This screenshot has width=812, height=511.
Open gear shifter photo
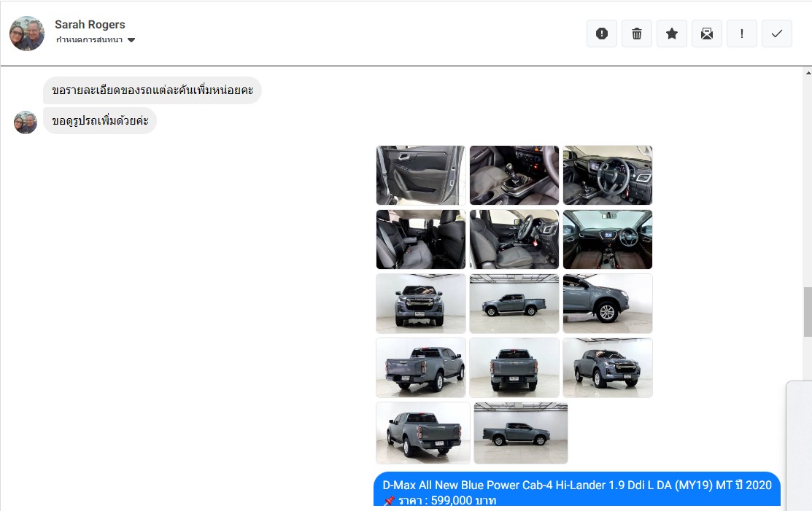tap(514, 176)
